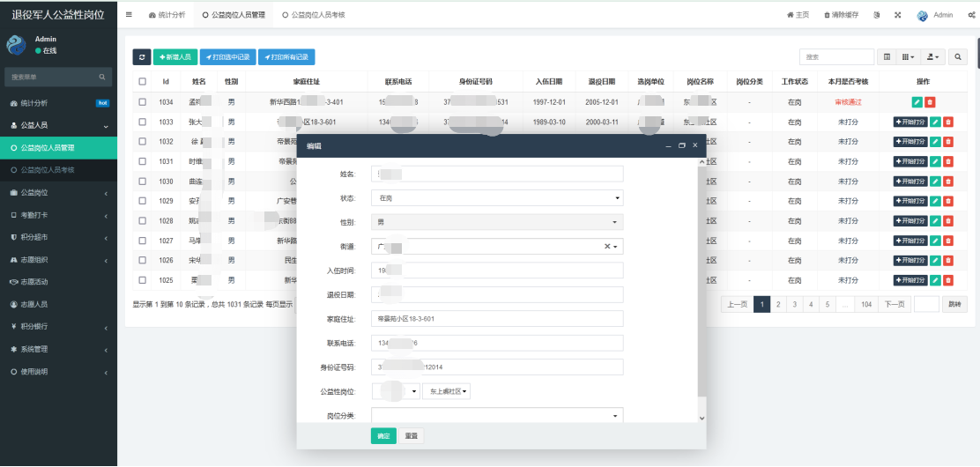Screen dimensions: 980x467
Task: Click the 家庭住址 input field in dialog
Action: coord(497,318)
